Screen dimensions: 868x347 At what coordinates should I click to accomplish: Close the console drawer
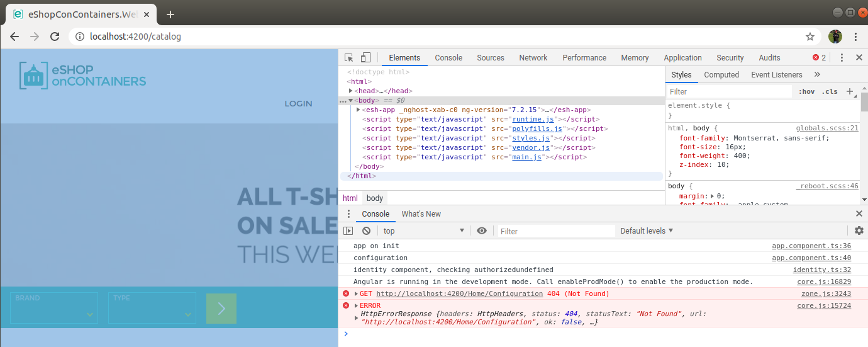[859, 214]
